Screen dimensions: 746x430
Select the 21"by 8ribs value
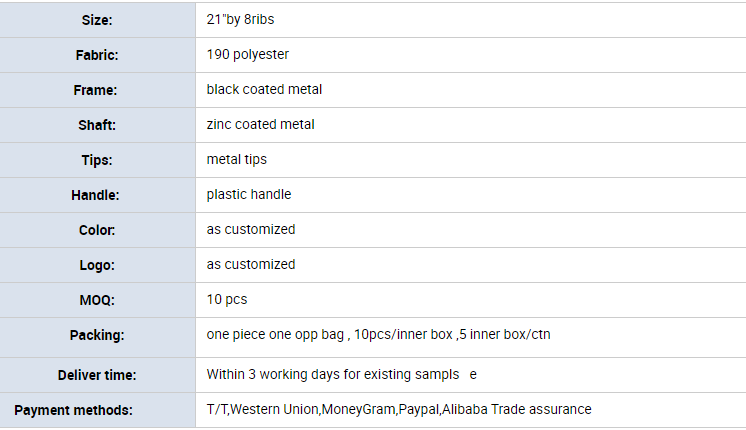(240, 20)
